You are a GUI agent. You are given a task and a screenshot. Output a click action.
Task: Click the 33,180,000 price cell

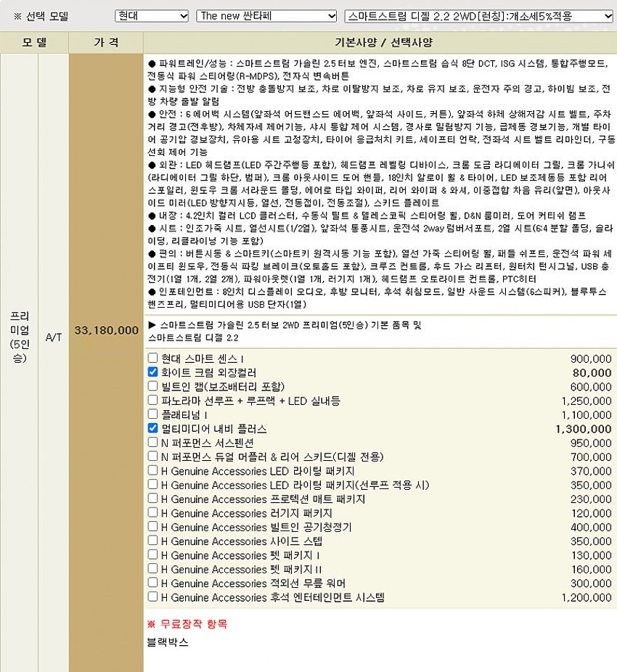(106, 330)
